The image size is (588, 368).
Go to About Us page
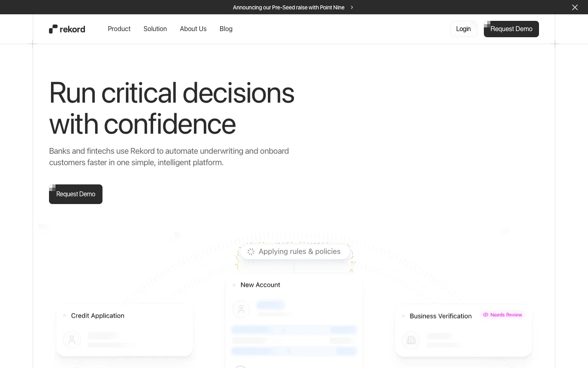(193, 29)
